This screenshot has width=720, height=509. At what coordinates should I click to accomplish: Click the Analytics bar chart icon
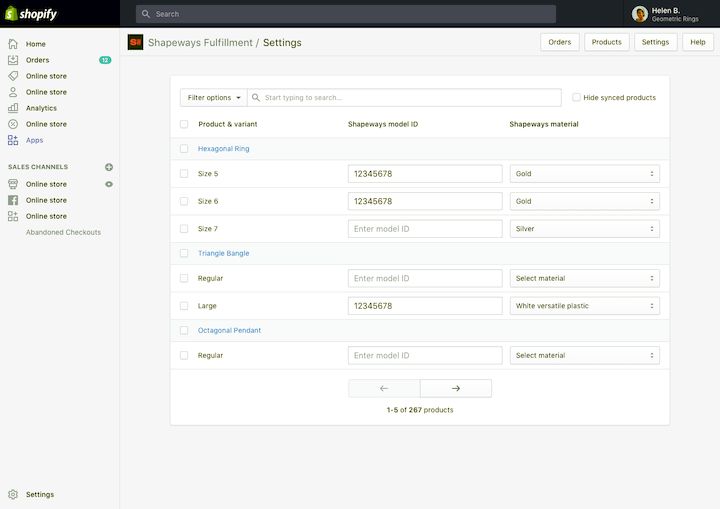13,108
